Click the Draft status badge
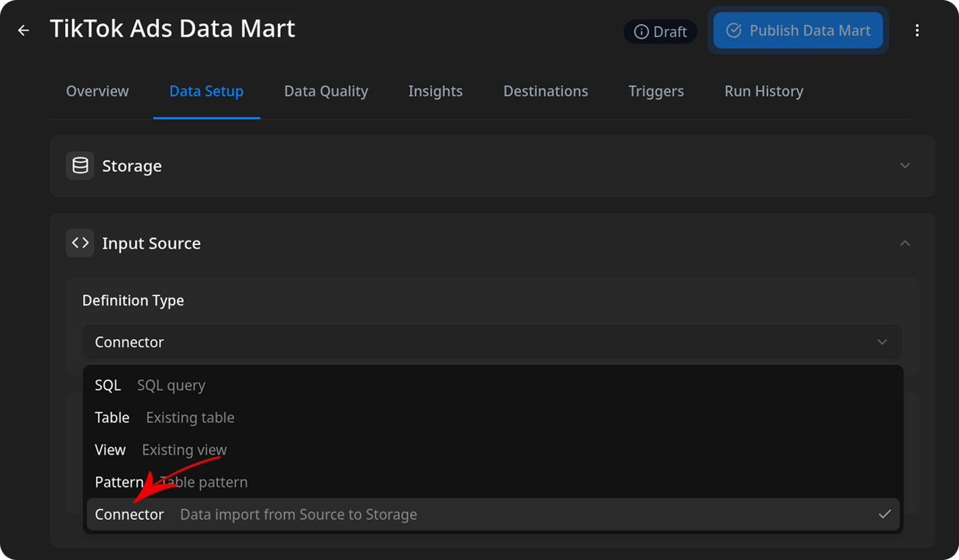The image size is (959, 560). (661, 31)
